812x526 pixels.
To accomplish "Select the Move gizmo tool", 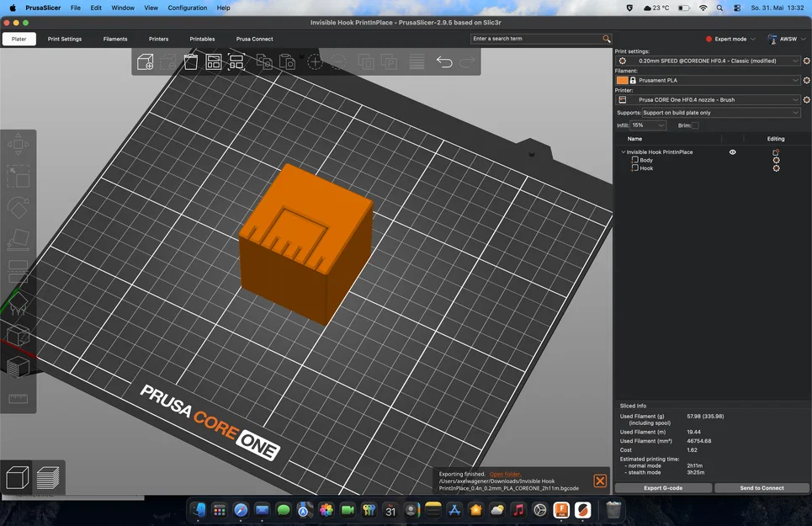I will click(19, 145).
